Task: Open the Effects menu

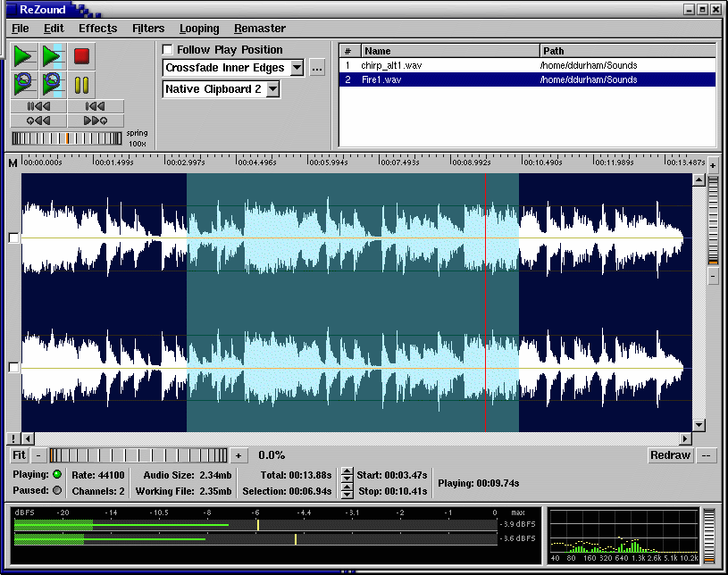Action: 97,29
